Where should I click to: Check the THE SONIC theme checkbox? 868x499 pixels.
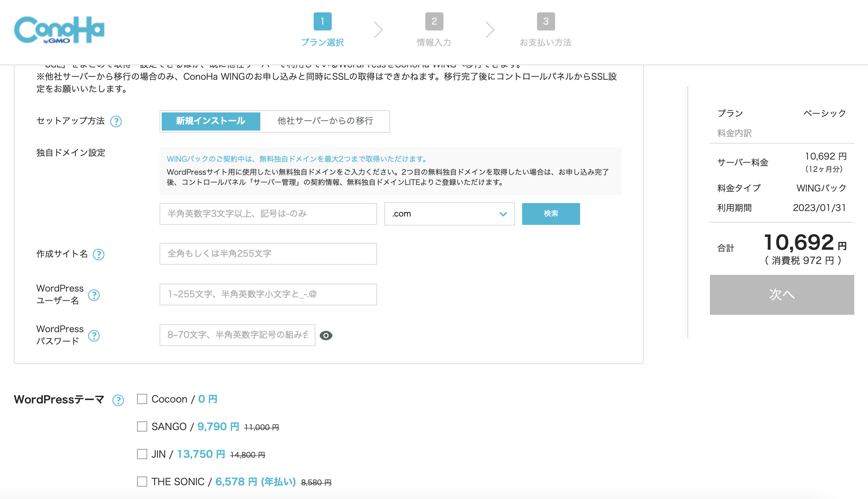click(142, 482)
